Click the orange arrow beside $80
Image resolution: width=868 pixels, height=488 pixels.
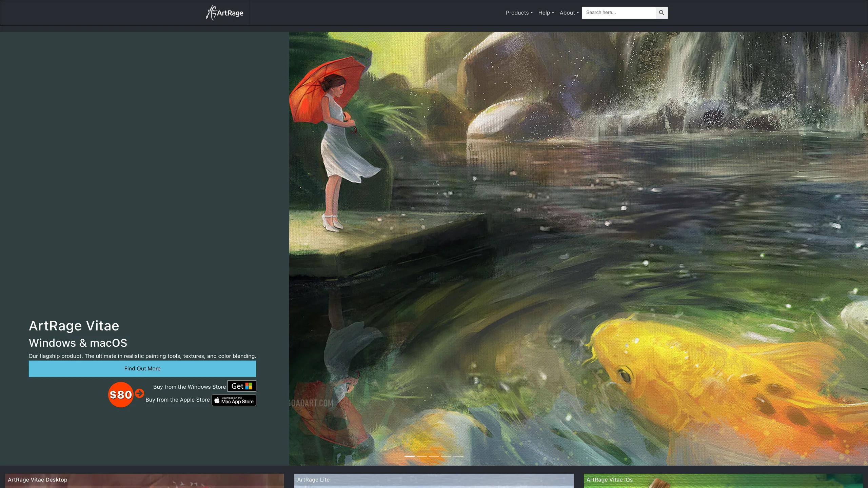139,393
